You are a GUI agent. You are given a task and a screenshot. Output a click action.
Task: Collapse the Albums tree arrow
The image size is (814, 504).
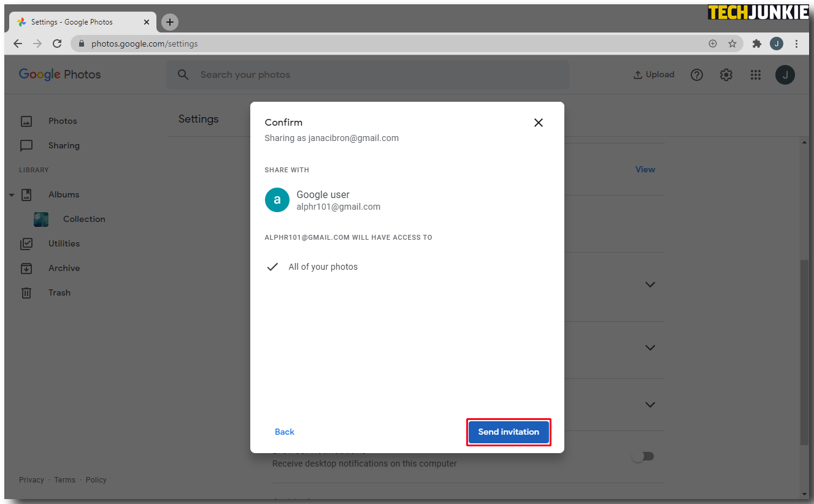point(12,195)
